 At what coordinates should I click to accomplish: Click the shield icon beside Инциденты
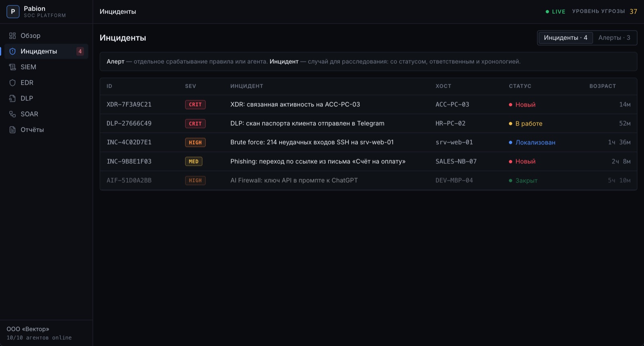pyautogui.click(x=12, y=51)
